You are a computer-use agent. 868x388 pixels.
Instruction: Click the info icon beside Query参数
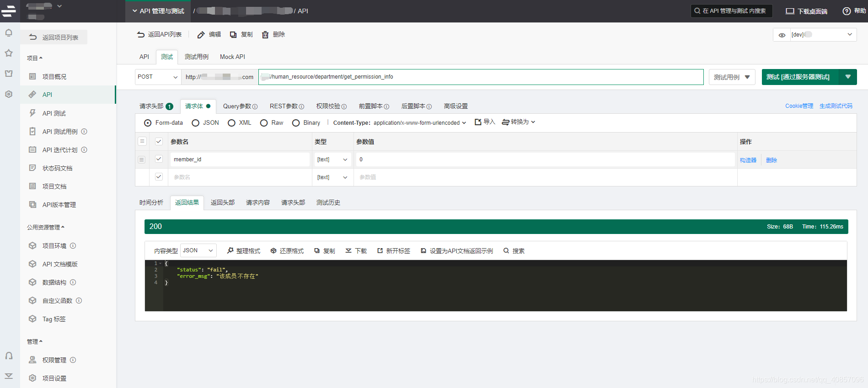[255, 106]
